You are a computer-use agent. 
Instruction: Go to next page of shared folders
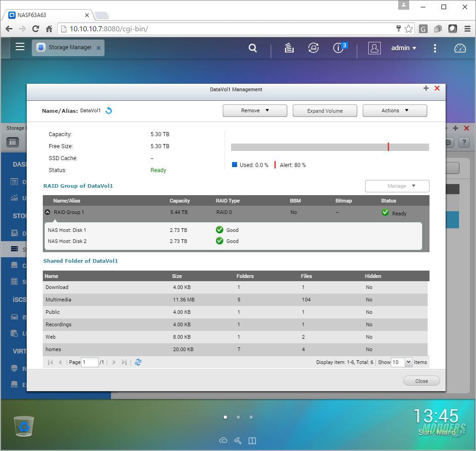click(x=114, y=362)
